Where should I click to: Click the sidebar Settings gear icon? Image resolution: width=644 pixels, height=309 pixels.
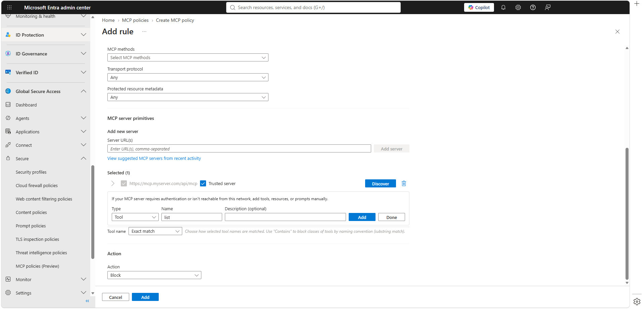coord(8,293)
